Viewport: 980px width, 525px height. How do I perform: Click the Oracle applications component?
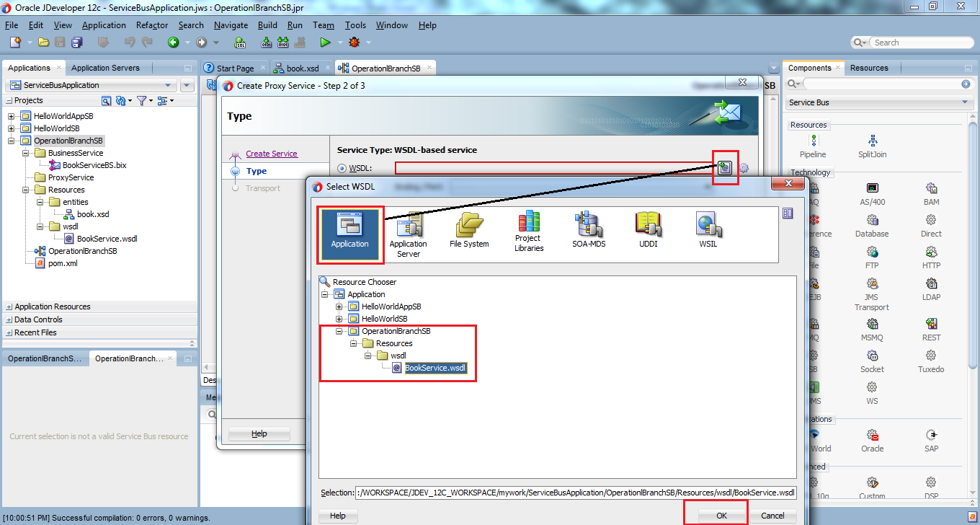click(x=872, y=441)
